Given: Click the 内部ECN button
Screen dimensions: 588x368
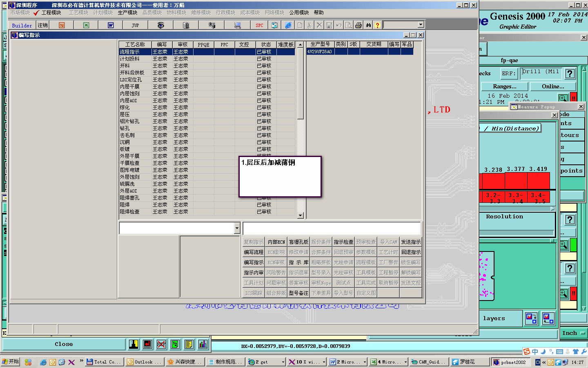Looking at the screenshot, I should (x=276, y=242).
